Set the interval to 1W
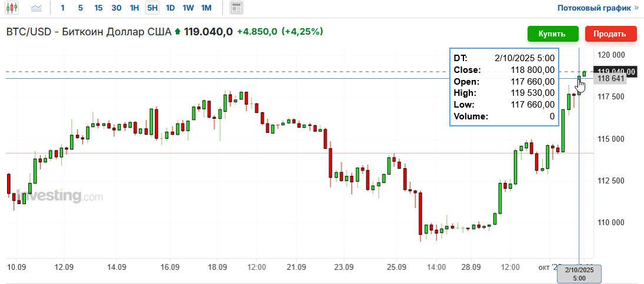The width and height of the screenshot is (644, 284). pyautogui.click(x=188, y=8)
